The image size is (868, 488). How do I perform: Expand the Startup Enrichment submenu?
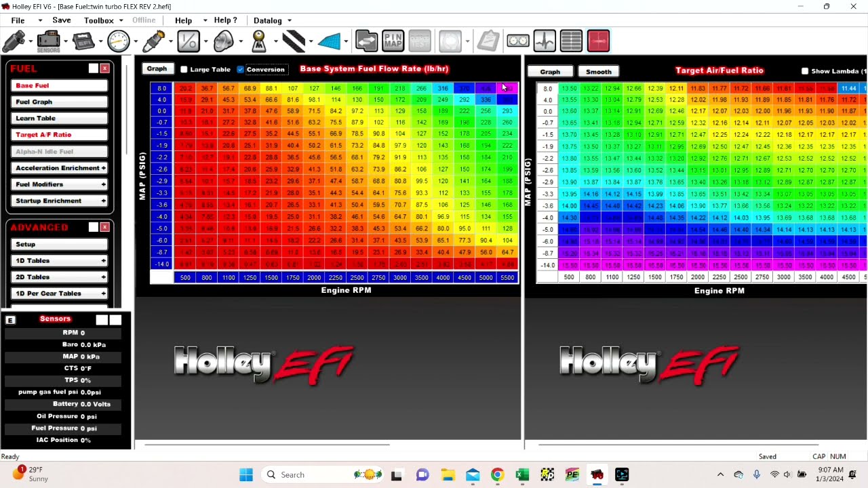[103, 201]
